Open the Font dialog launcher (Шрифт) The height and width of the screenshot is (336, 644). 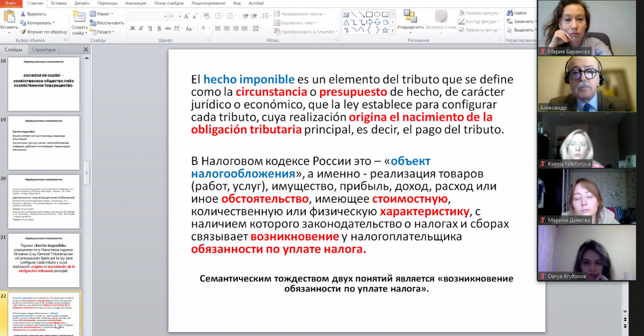coord(208,39)
